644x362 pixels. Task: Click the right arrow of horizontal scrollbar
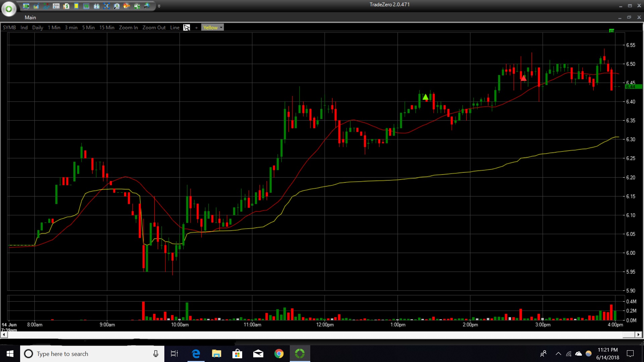point(638,334)
